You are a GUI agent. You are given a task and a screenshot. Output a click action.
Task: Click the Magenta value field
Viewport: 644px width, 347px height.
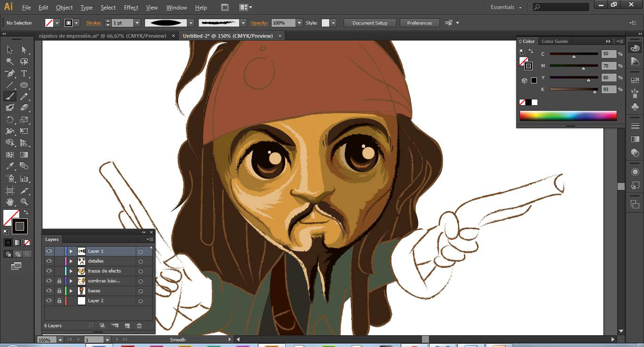click(608, 66)
